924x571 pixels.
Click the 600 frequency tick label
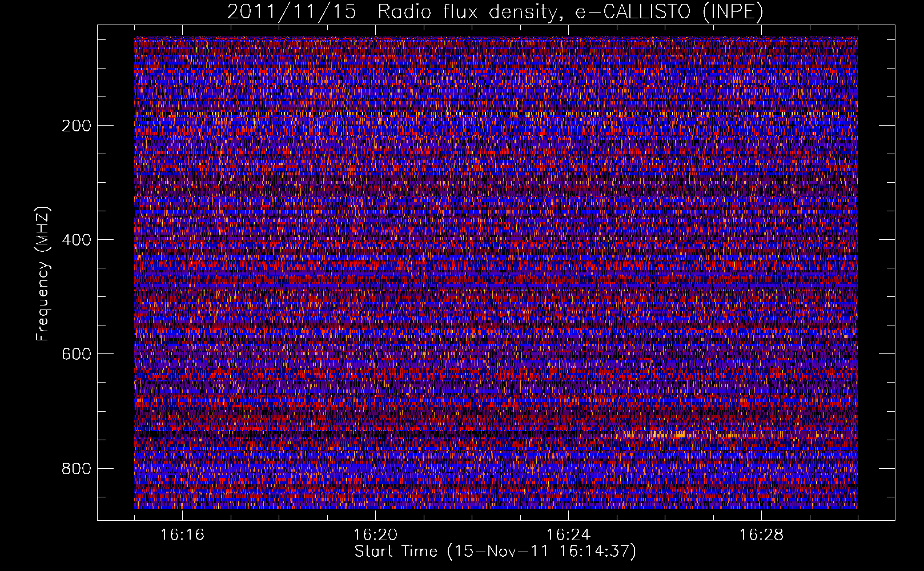click(x=77, y=354)
